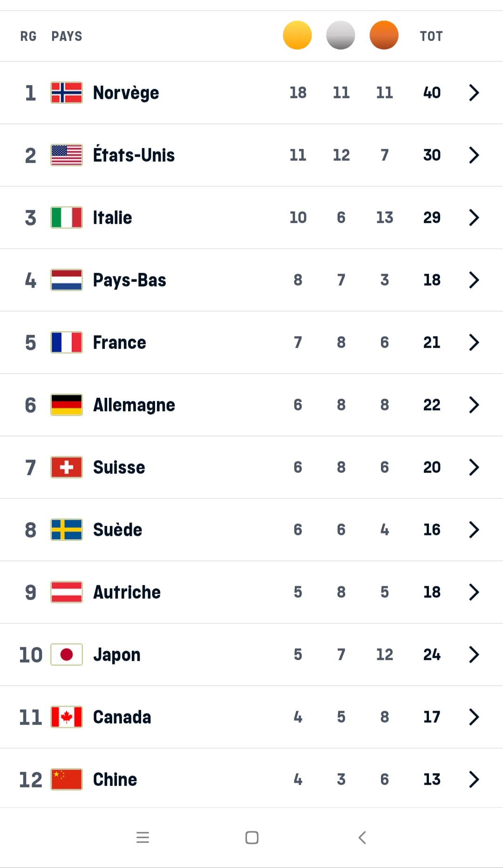Tap the États-Unis flag icon
This screenshot has height=868, width=503.
(x=67, y=155)
